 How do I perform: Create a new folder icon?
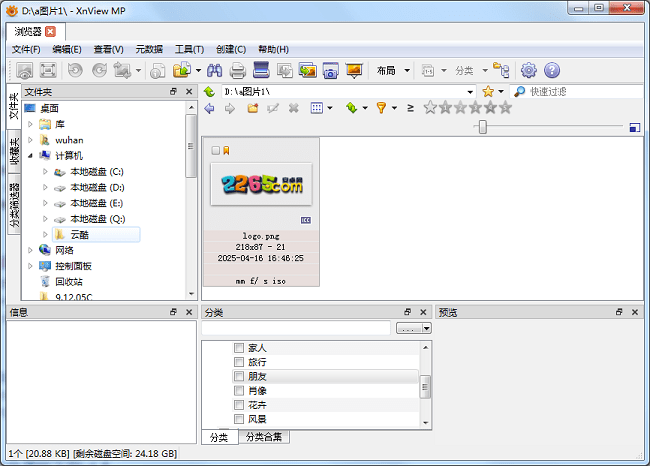point(253,109)
